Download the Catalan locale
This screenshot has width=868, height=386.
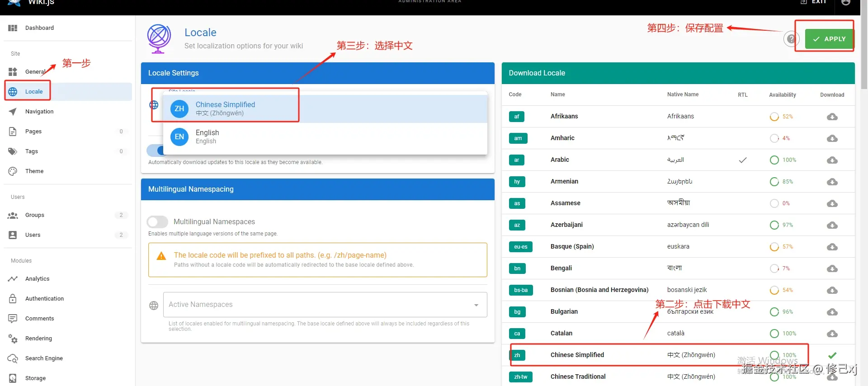pyautogui.click(x=832, y=334)
